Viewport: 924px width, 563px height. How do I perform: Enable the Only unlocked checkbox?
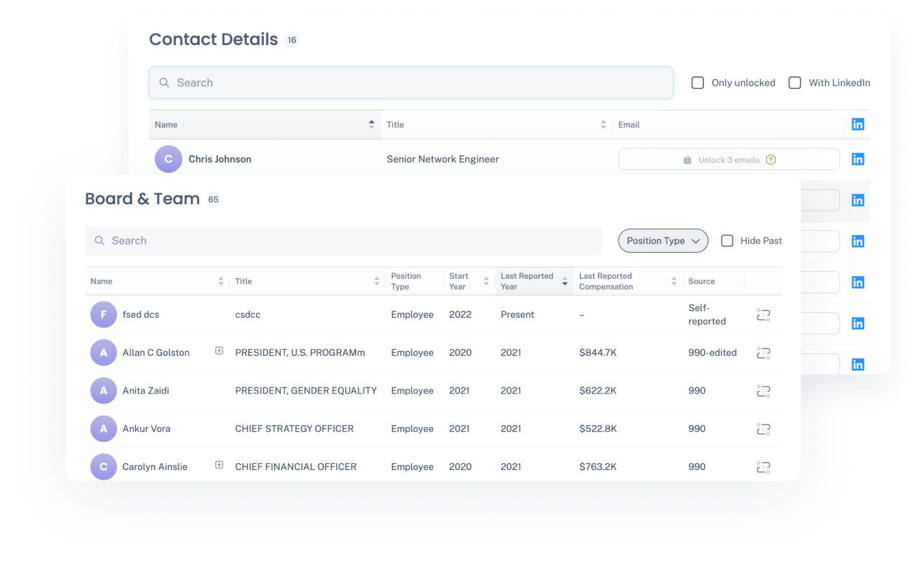698,83
